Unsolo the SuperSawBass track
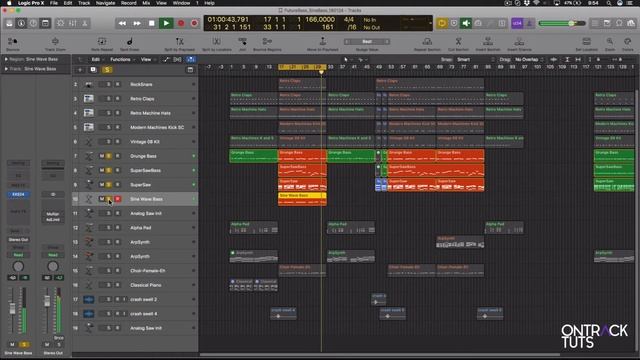 click(109, 170)
